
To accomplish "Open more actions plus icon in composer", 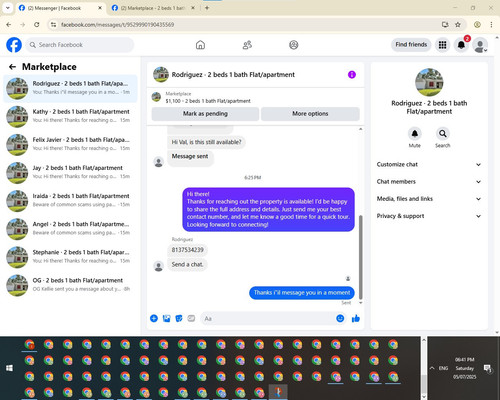I will point(154,318).
